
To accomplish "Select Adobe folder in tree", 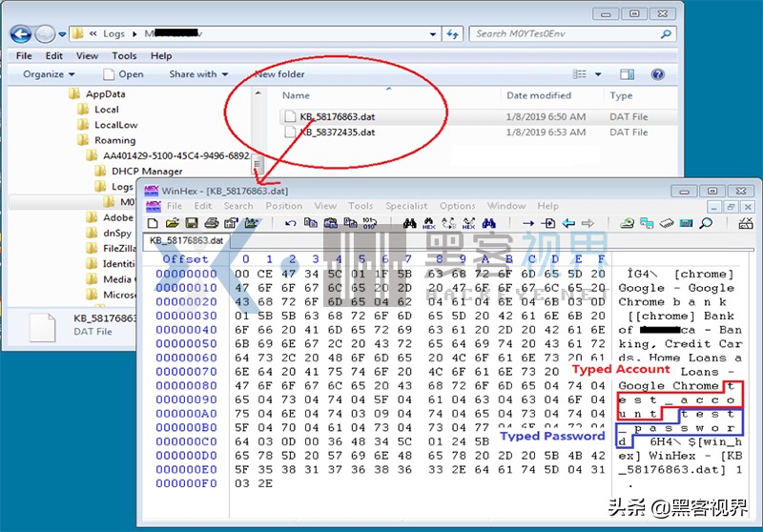I will (117, 217).
